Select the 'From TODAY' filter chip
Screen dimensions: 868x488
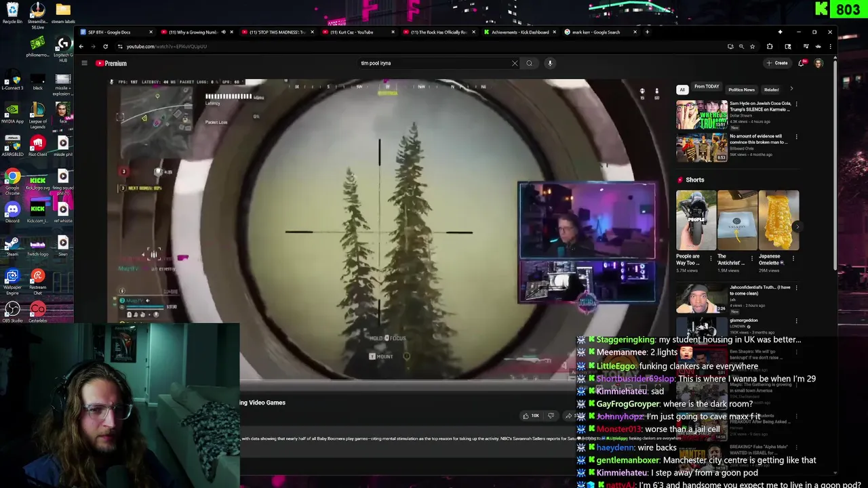pyautogui.click(x=707, y=87)
